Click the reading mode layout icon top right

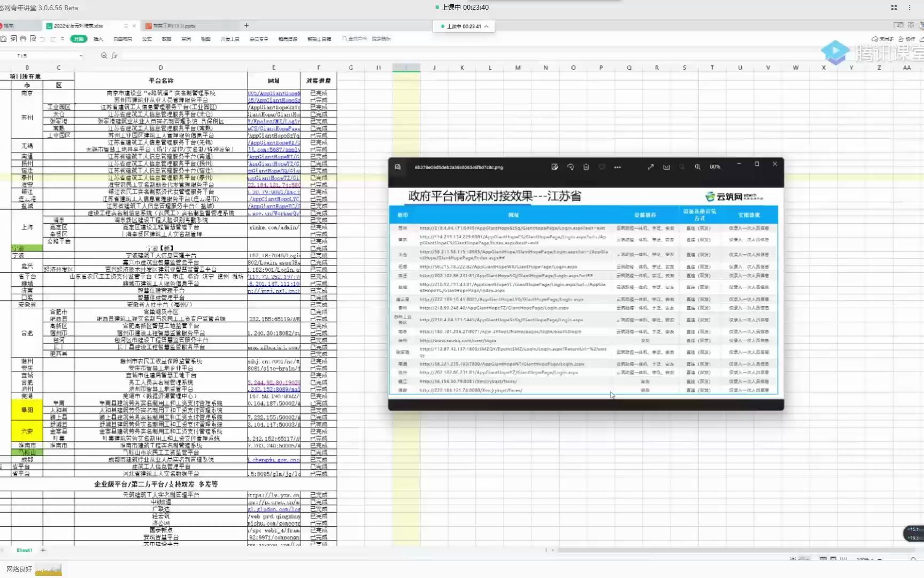click(899, 25)
